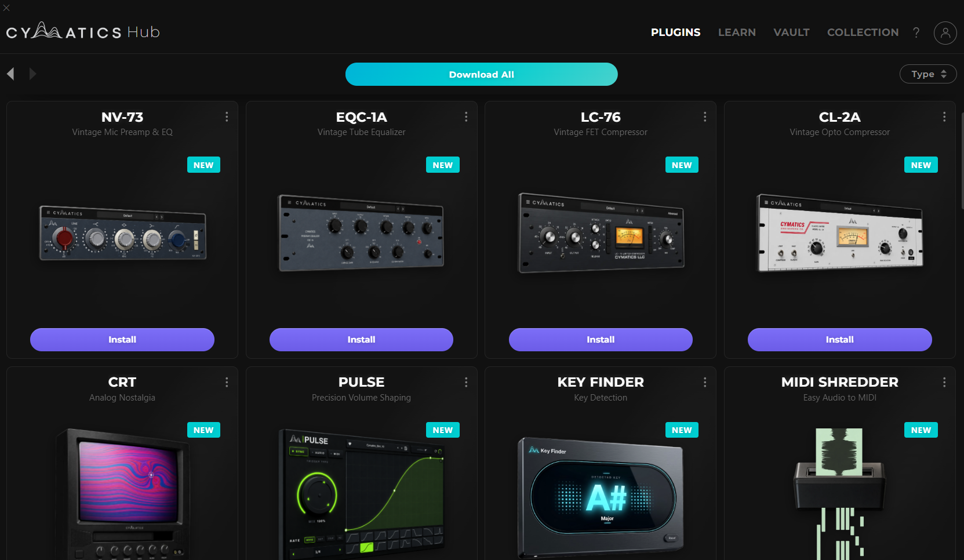This screenshot has height=560, width=964.
Task: Click the LC-76 title text
Action: point(601,117)
